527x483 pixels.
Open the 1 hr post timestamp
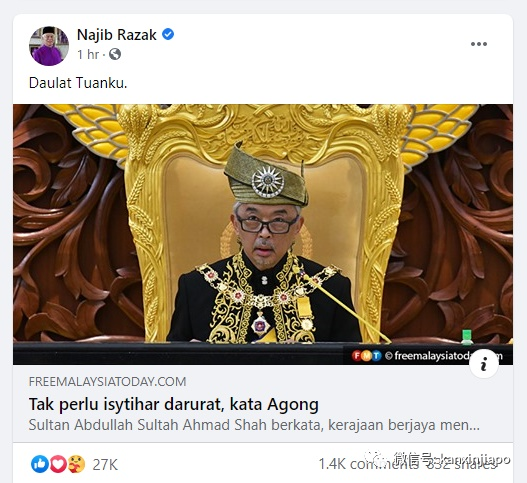[88, 54]
